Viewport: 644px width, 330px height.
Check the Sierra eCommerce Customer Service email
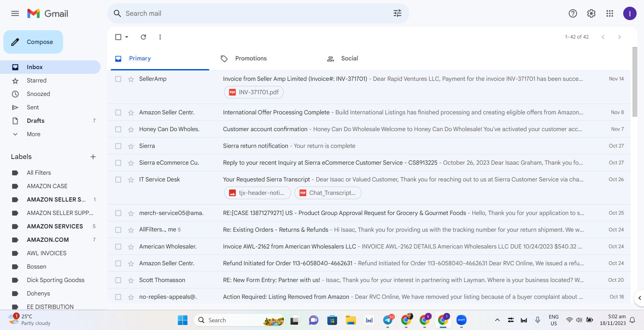118,163
